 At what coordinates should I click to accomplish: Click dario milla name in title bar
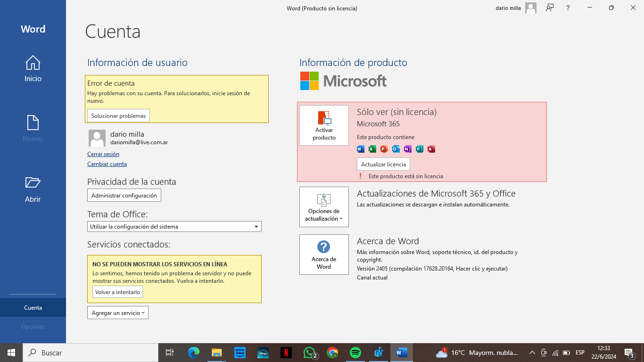pyautogui.click(x=508, y=8)
